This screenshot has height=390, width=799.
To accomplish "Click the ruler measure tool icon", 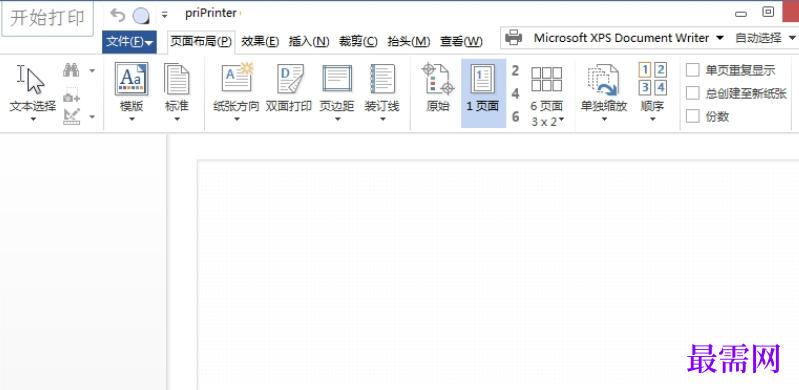I will click(x=71, y=117).
